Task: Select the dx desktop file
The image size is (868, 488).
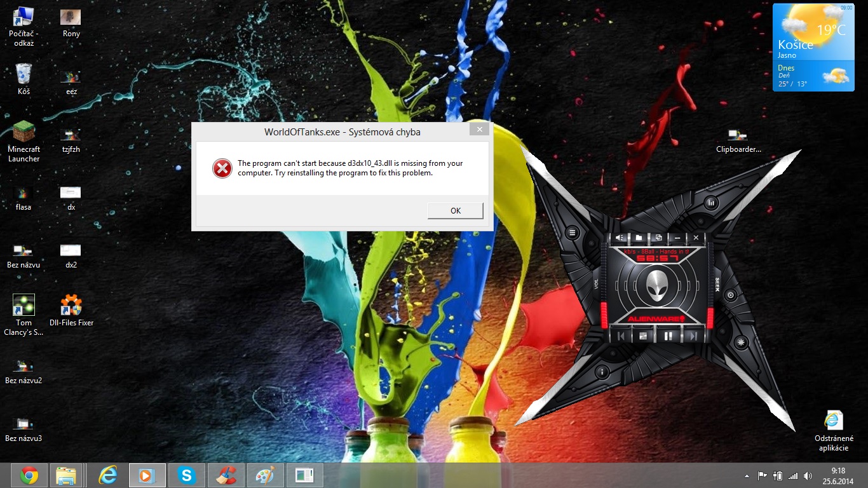Action: tap(71, 197)
